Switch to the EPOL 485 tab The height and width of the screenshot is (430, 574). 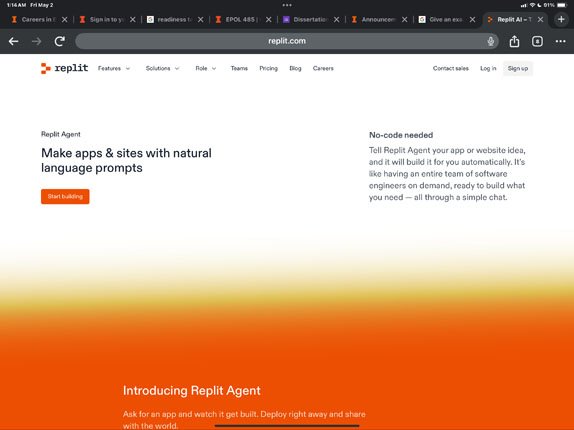pos(240,20)
